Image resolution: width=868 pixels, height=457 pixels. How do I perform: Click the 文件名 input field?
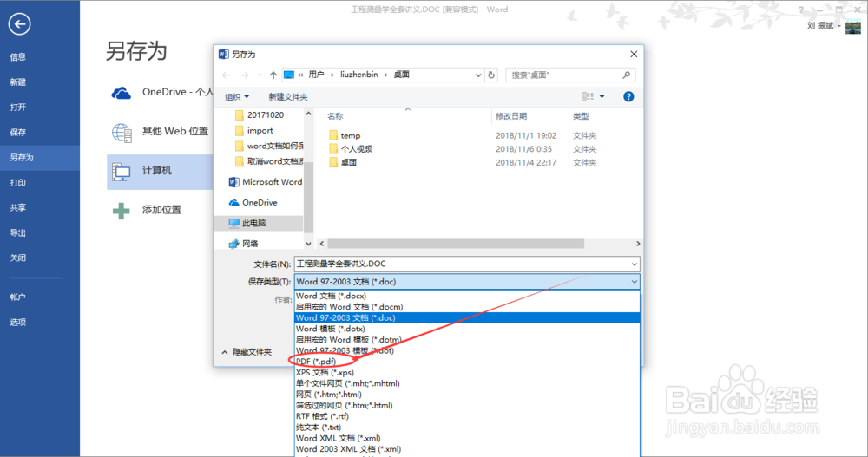(462, 264)
